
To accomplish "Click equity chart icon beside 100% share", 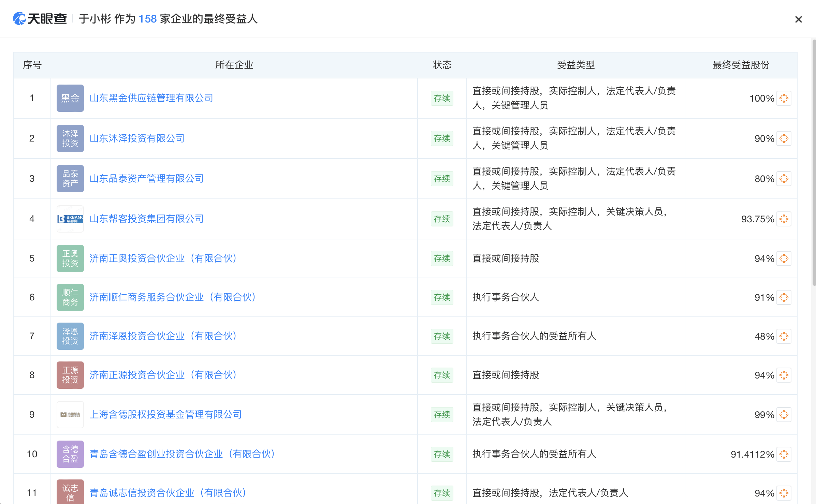I will 784,98.
